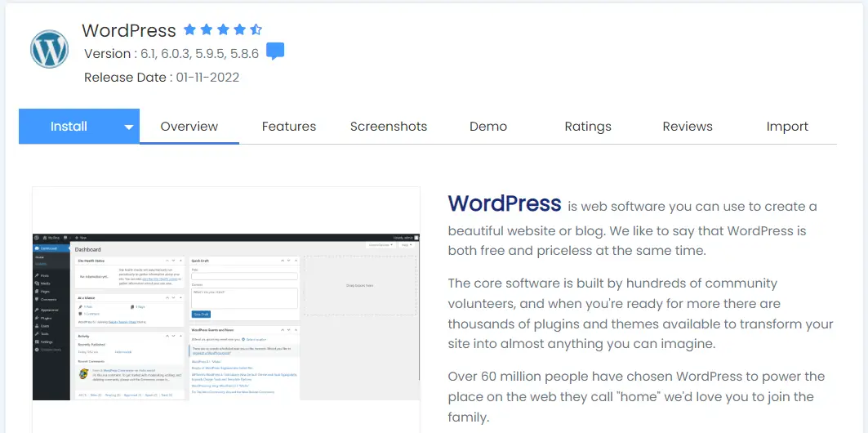Click the 'core software is built' paragraph
868x433 pixels.
pyautogui.click(x=640, y=314)
